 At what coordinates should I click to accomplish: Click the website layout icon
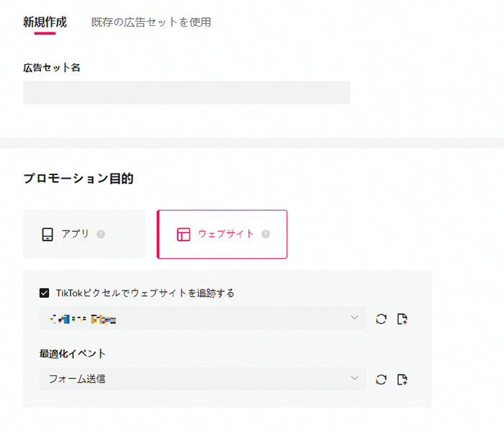click(184, 234)
